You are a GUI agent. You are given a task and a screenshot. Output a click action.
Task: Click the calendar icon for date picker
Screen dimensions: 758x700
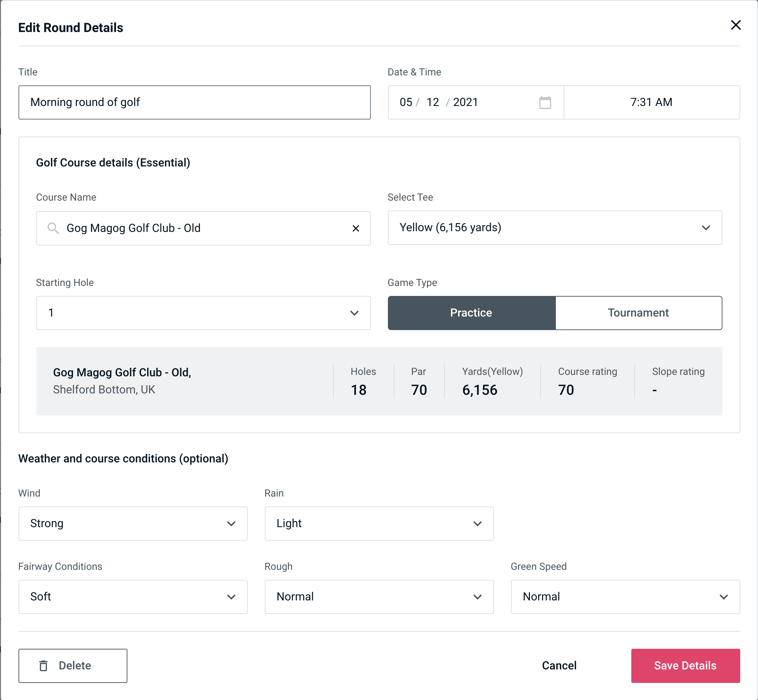coord(546,103)
